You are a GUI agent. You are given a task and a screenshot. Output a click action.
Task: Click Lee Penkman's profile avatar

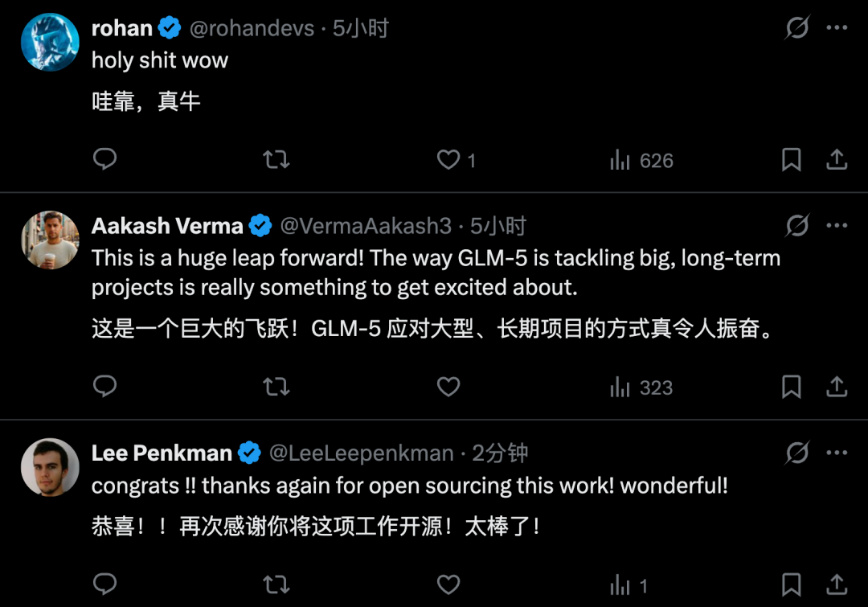tap(50, 467)
